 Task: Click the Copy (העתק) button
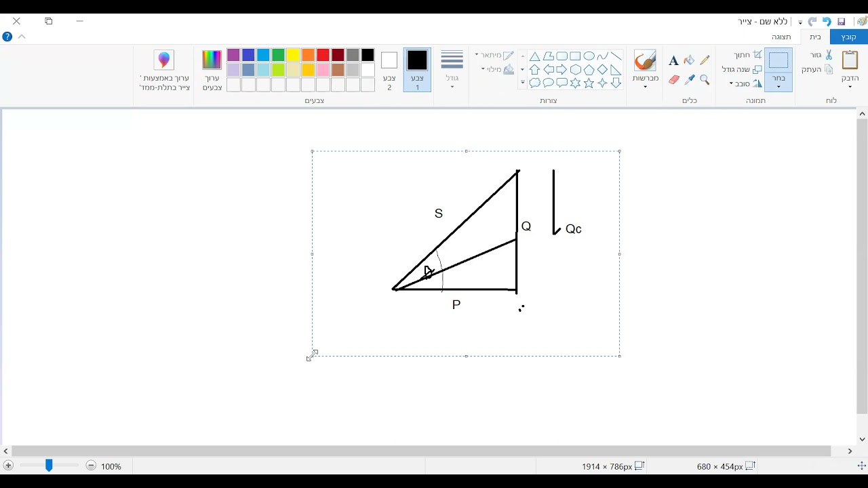coord(817,69)
